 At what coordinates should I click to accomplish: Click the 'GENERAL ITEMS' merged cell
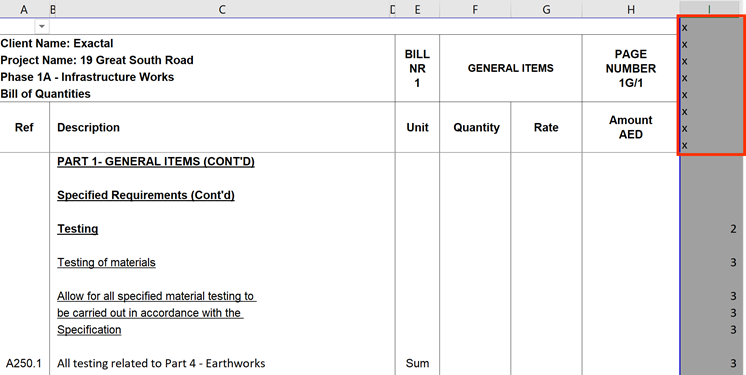click(510, 68)
